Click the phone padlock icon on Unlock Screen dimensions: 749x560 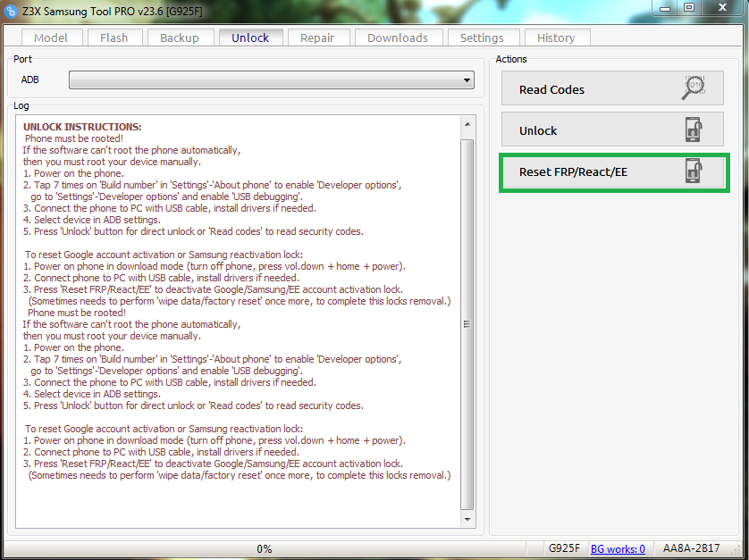click(694, 130)
